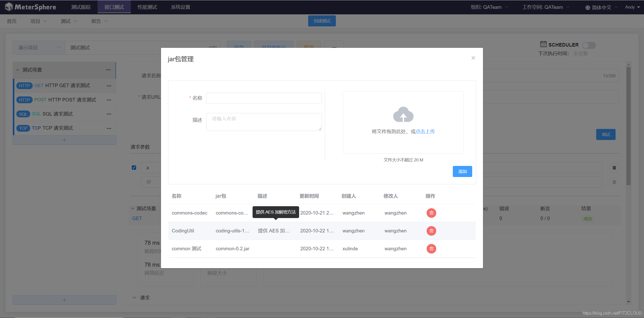The image size is (644, 318).
Task: Delete parameter row 'a' trash icon
Action: 614,168
